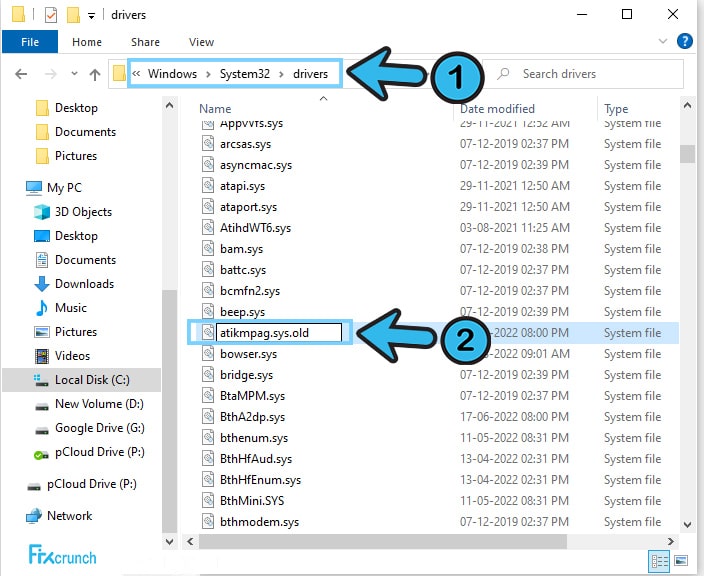Click the bcmfn2.sys file icon
This screenshot has height=576, width=704.
click(207, 290)
